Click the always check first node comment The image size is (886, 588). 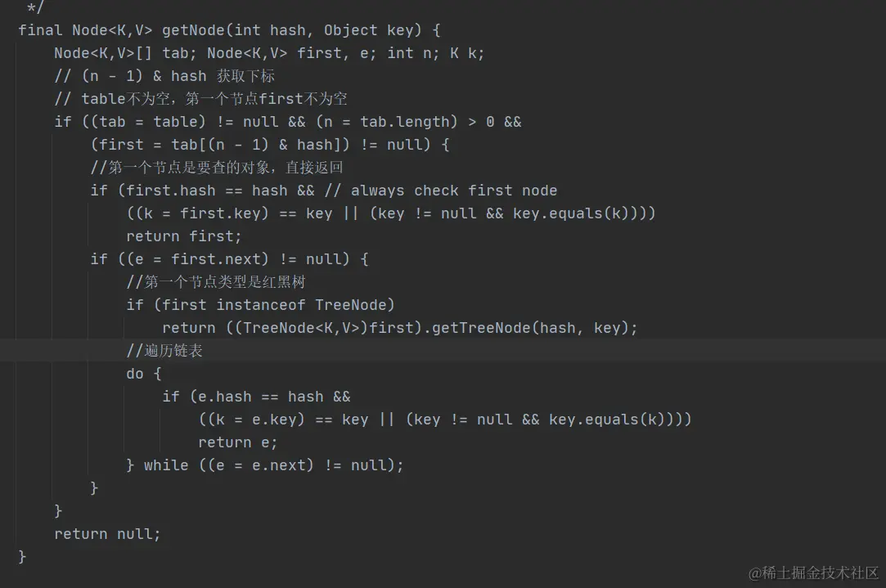click(454, 191)
